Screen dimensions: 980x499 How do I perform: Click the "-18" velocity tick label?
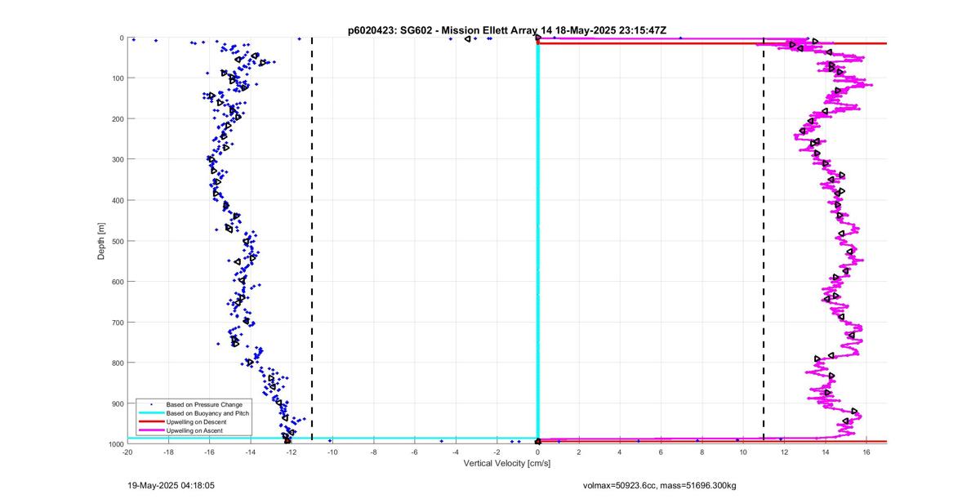168,451
